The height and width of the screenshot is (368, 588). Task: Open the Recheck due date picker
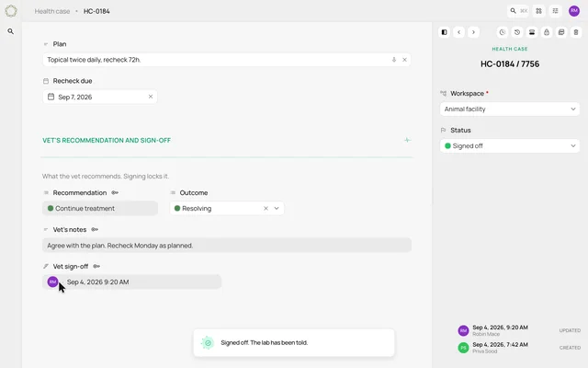pos(100,97)
